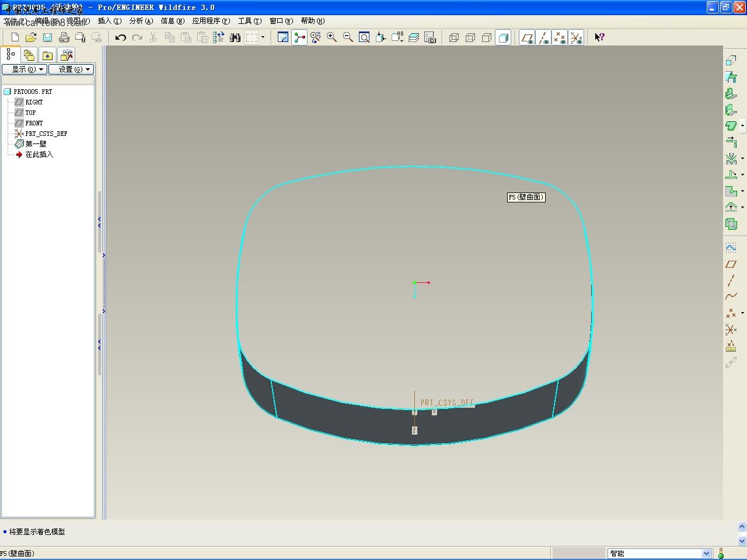Image resolution: width=747 pixels, height=560 pixels.
Task: Open the 工具(T) menu
Action: click(x=250, y=21)
